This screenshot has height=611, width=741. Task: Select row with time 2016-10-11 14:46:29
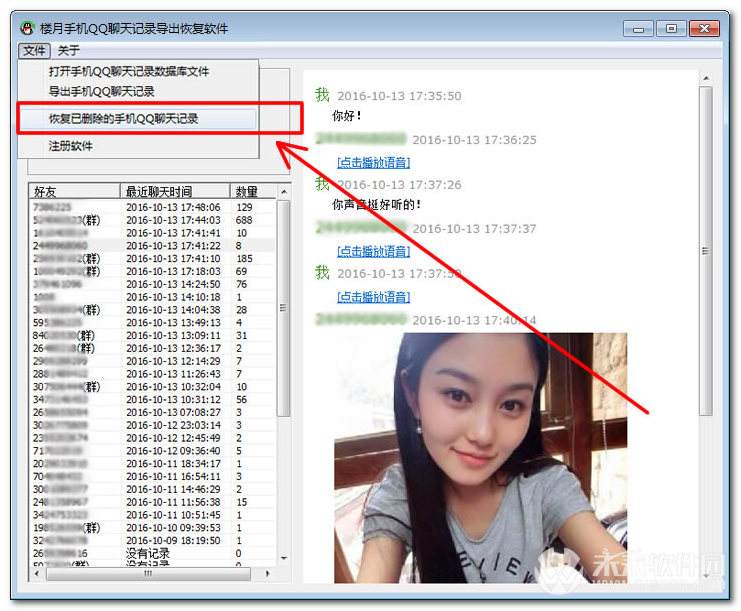[x=152, y=489]
